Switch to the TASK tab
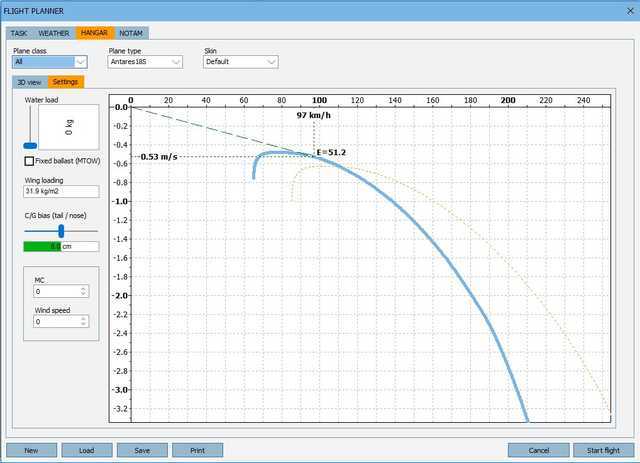Viewport: 640px width, 463px height. pyautogui.click(x=19, y=33)
